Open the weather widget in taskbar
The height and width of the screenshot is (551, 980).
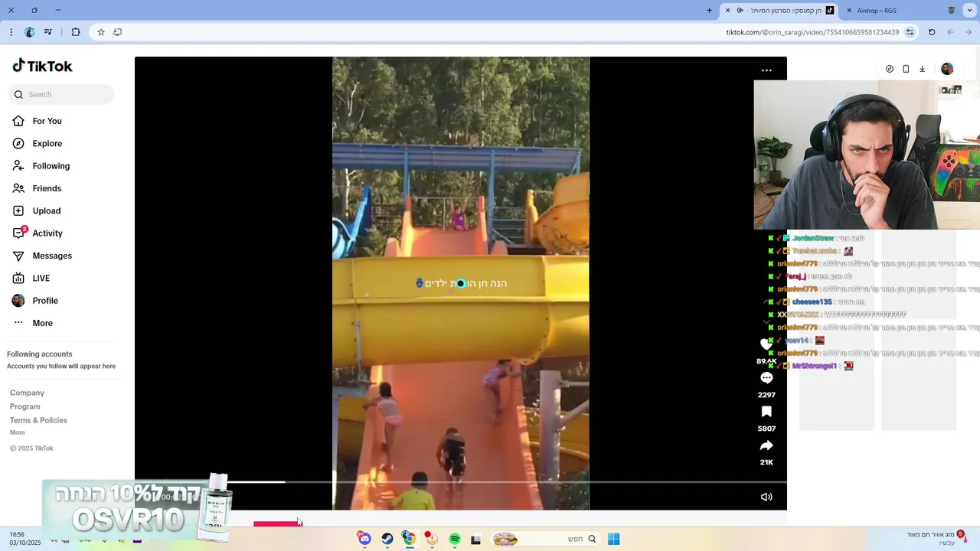[936, 539]
